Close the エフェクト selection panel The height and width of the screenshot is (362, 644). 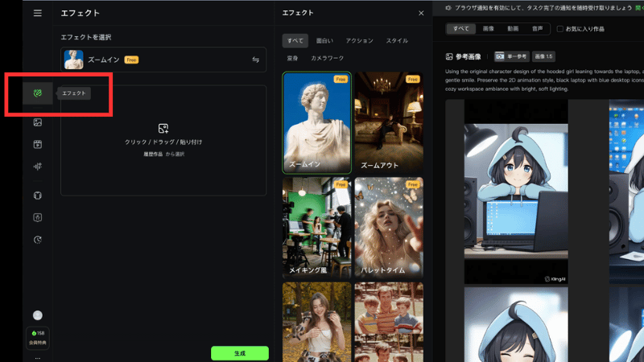[420, 13]
